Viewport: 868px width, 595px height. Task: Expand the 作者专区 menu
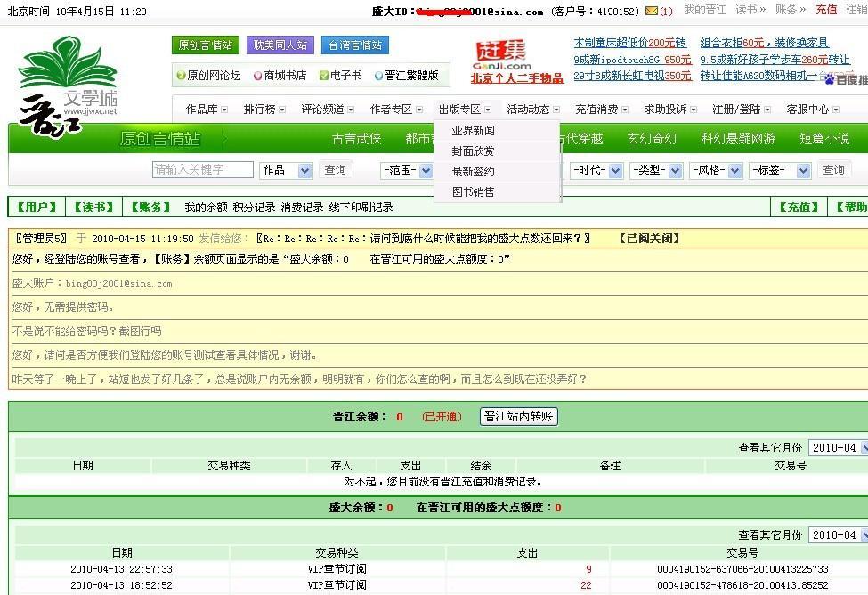click(396, 110)
